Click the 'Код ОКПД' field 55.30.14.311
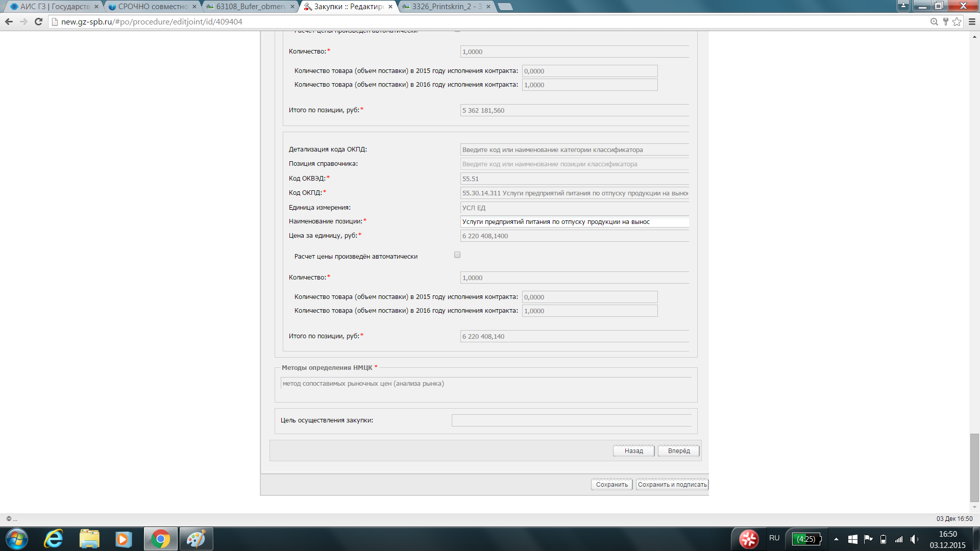This screenshot has width=980, height=551. (x=575, y=193)
